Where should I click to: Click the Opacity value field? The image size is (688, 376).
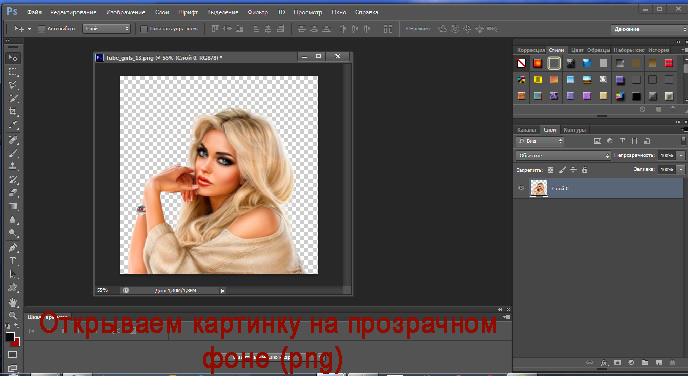coord(666,155)
